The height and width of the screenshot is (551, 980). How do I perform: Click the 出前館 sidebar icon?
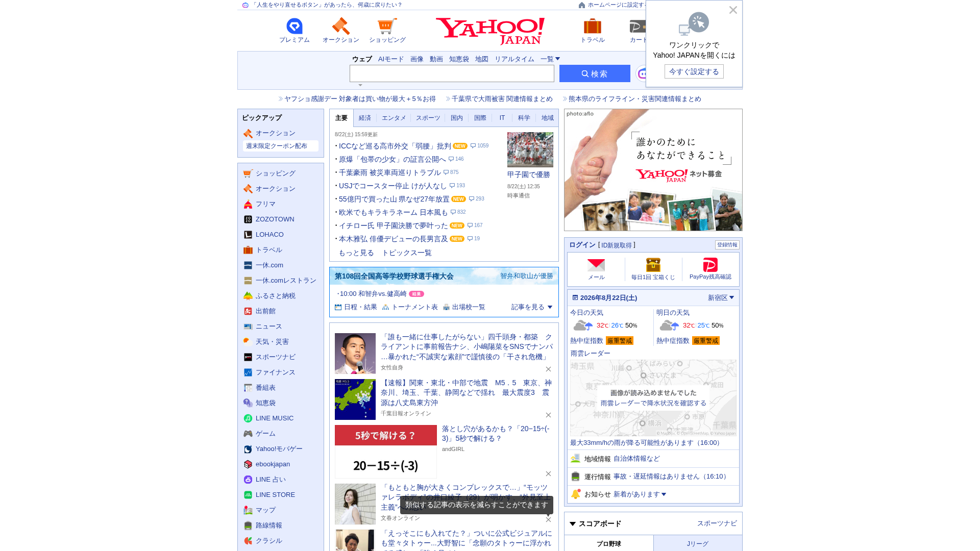click(248, 311)
